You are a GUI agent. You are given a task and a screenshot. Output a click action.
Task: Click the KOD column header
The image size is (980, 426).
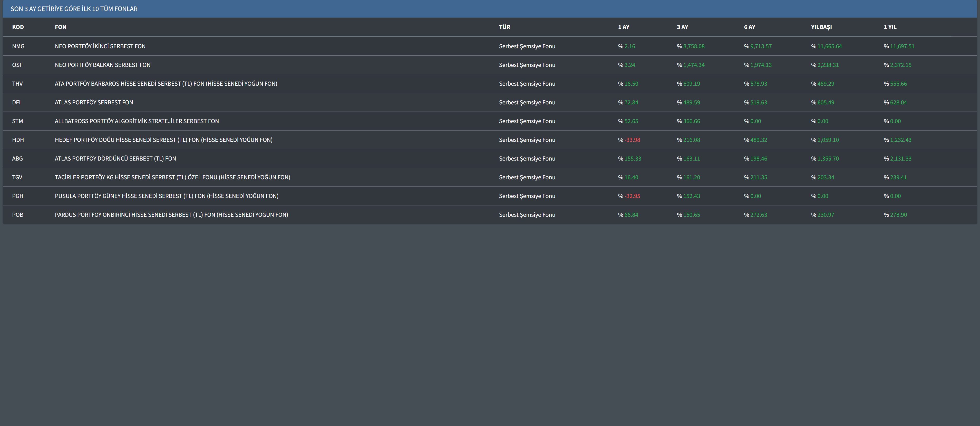pyautogui.click(x=18, y=27)
